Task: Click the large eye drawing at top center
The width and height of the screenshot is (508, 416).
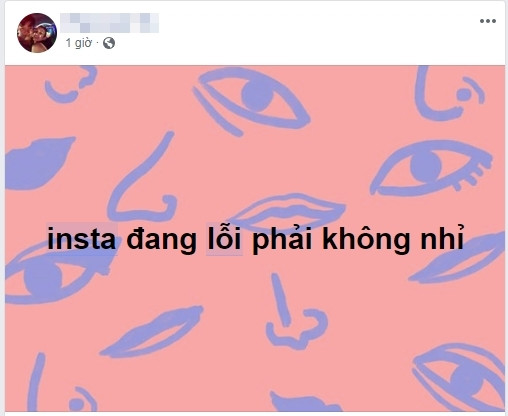Action: (x=252, y=100)
